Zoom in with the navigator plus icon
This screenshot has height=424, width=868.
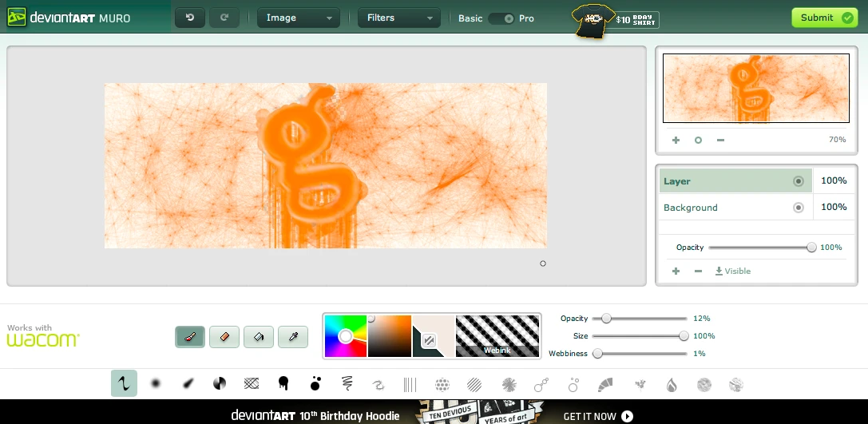tap(676, 140)
